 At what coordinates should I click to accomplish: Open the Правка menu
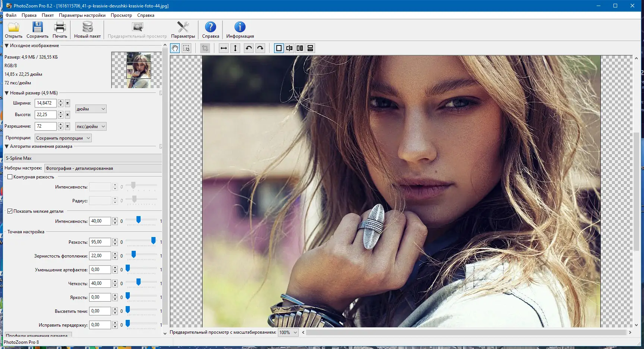[x=29, y=15]
